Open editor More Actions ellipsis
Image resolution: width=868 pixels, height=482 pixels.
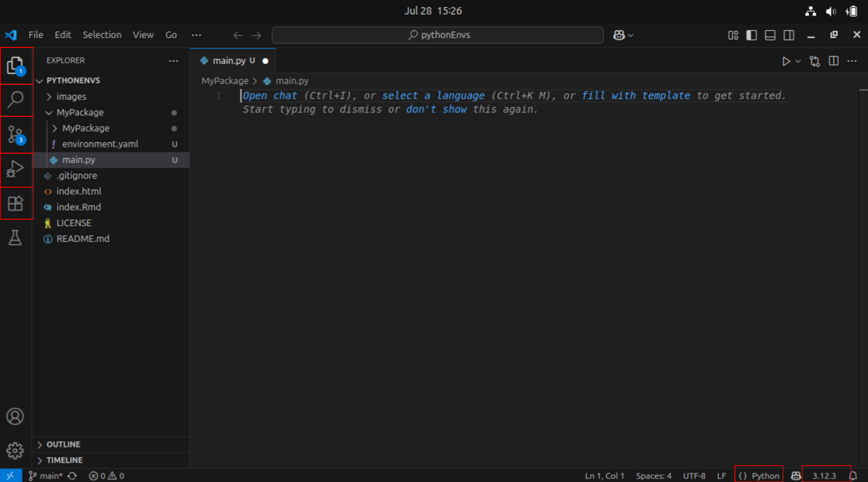coord(852,61)
